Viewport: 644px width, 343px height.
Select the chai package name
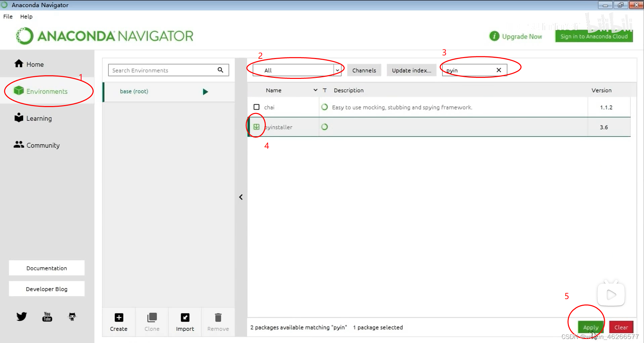click(269, 107)
